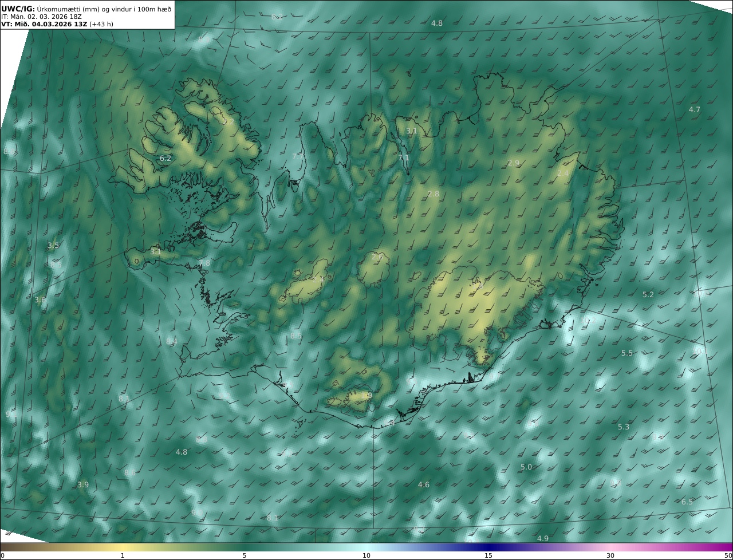
Task: Select the 5.2 value label
Action: click(648, 295)
